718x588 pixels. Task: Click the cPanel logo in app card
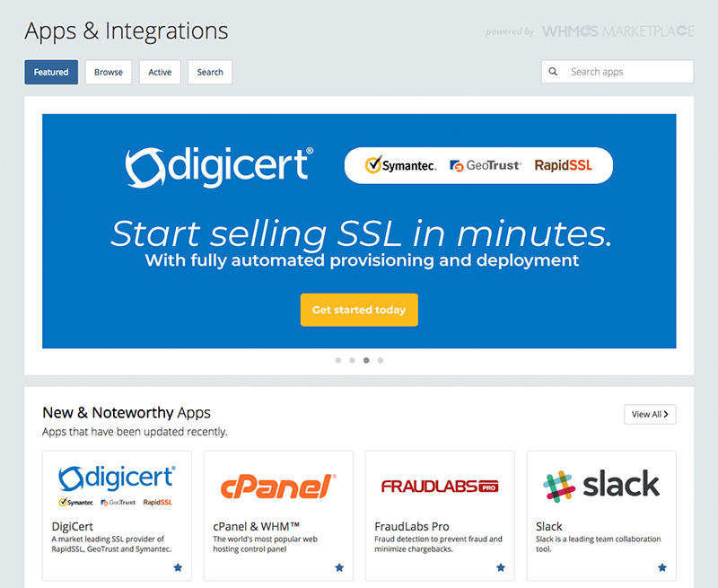(278, 486)
